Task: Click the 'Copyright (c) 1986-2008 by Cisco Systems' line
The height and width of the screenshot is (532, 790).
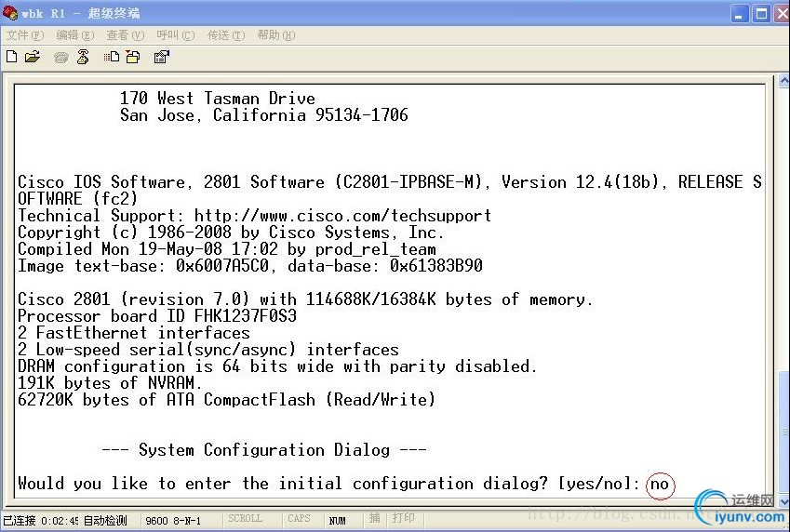Action: [231, 233]
